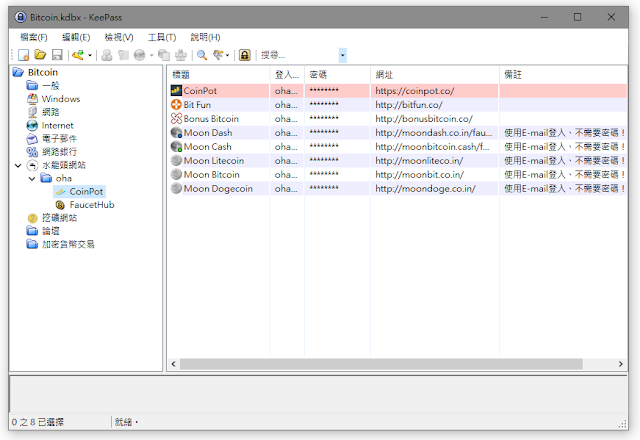Image resolution: width=640 pixels, height=440 pixels.
Task: Open the 檔案(F) menu
Action: [x=34, y=37]
